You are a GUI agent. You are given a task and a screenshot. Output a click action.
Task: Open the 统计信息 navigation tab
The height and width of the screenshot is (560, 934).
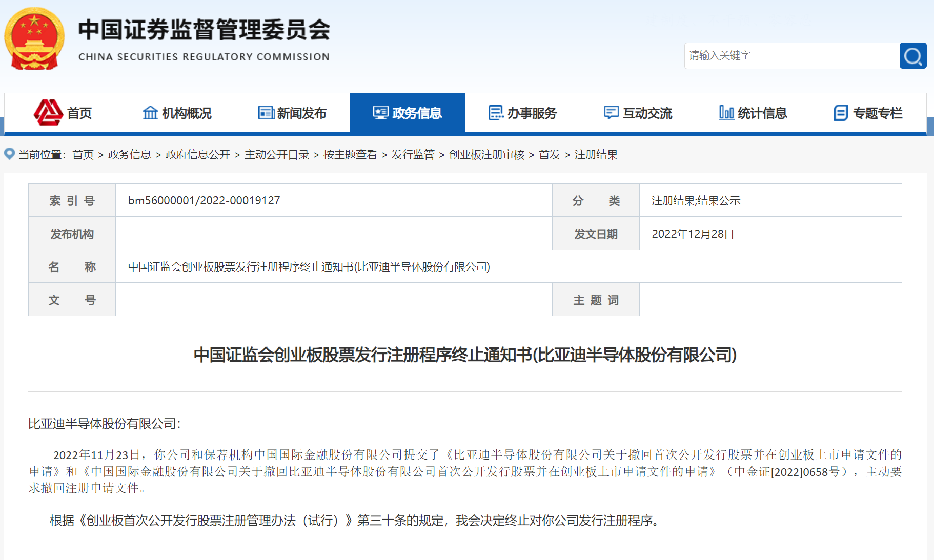[x=754, y=113]
